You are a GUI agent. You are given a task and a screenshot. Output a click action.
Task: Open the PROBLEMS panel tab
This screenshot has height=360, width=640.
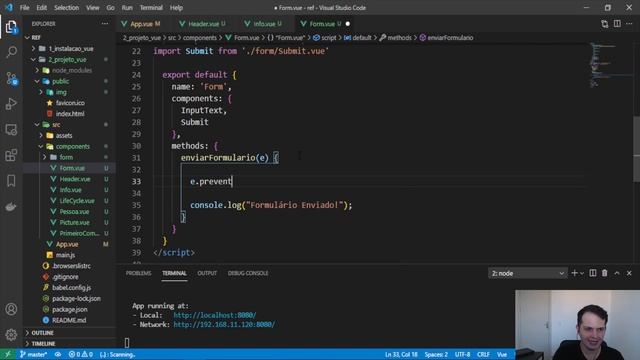click(x=138, y=273)
